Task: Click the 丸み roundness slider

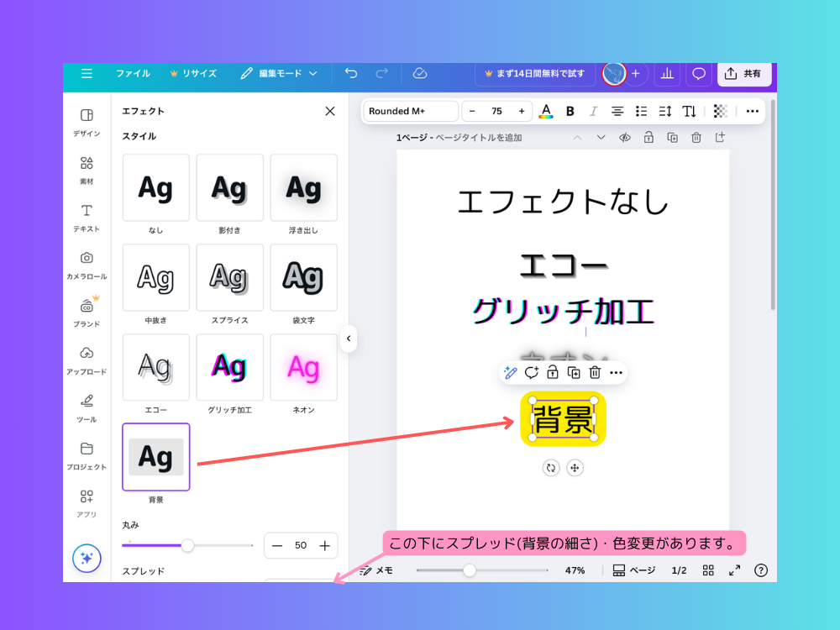Action: [x=187, y=546]
